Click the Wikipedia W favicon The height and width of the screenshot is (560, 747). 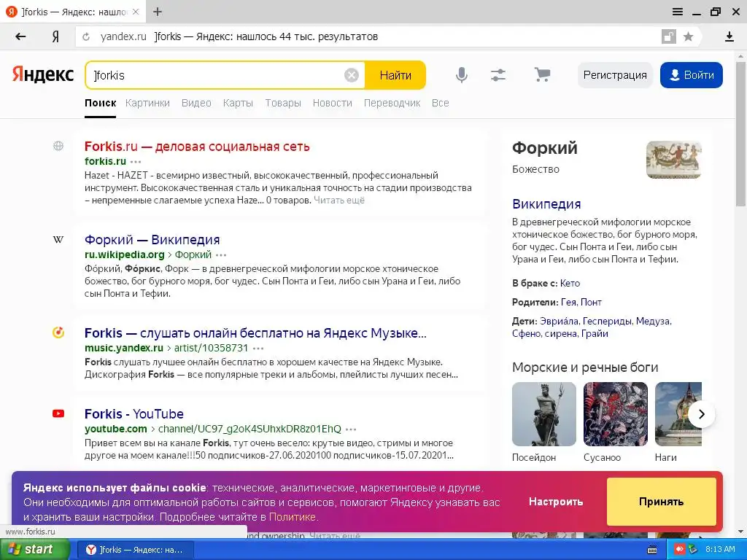pyautogui.click(x=58, y=239)
